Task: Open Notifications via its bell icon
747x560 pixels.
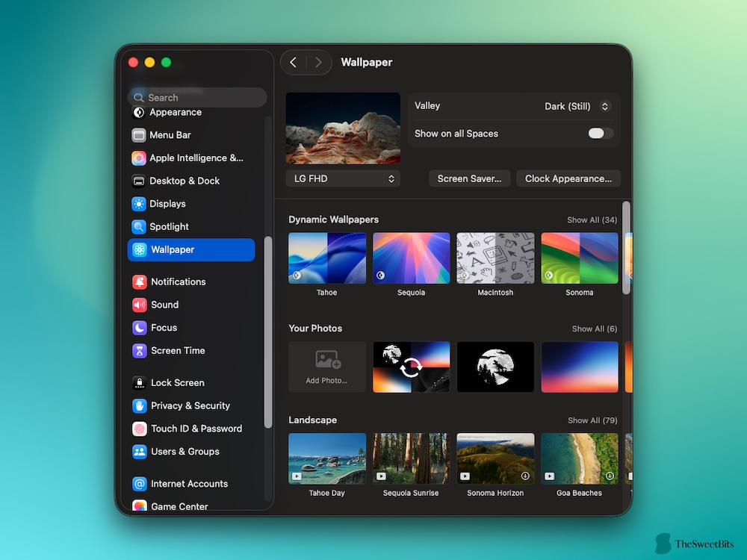Action: (140, 282)
